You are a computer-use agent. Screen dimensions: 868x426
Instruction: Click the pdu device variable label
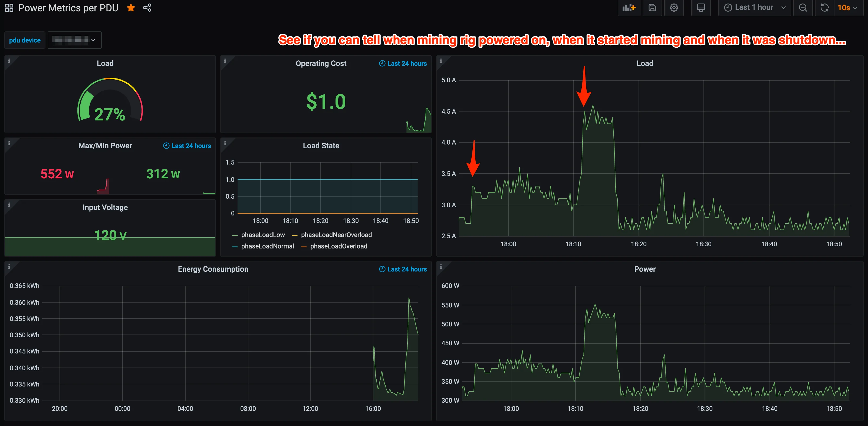click(25, 40)
